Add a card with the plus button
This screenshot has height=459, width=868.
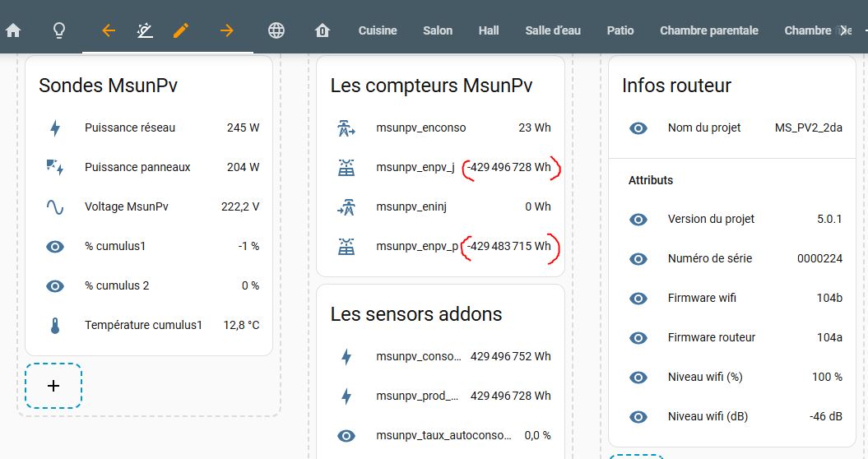[53, 385]
